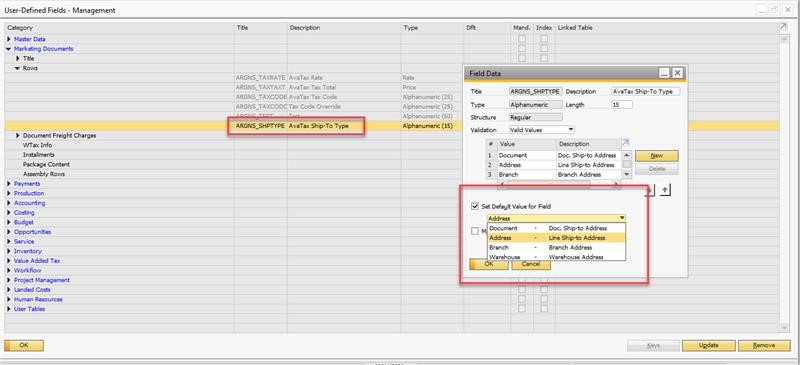This screenshot has height=365, width=800.
Task: Toggle Set Default Value for Field checkbox
Action: (x=475, y=207)
